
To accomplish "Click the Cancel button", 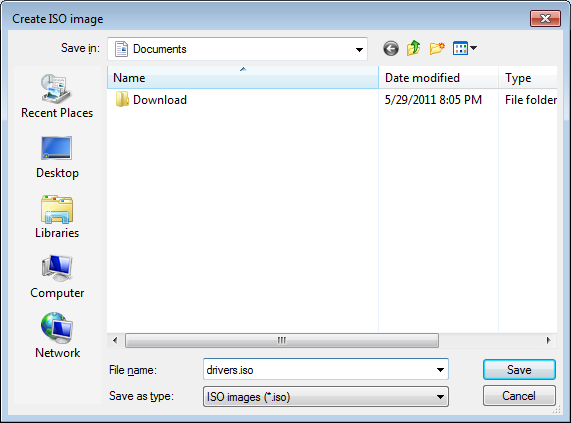I will coord(519,396).
